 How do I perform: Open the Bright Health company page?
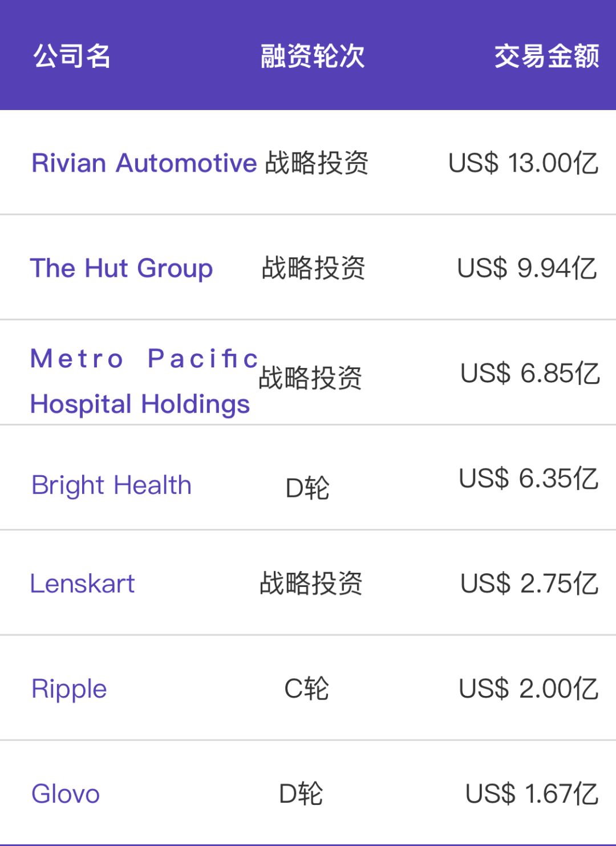[112, 485]
